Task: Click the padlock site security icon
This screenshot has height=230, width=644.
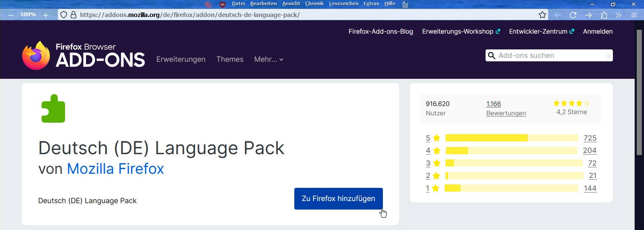Action: (73, 15)
